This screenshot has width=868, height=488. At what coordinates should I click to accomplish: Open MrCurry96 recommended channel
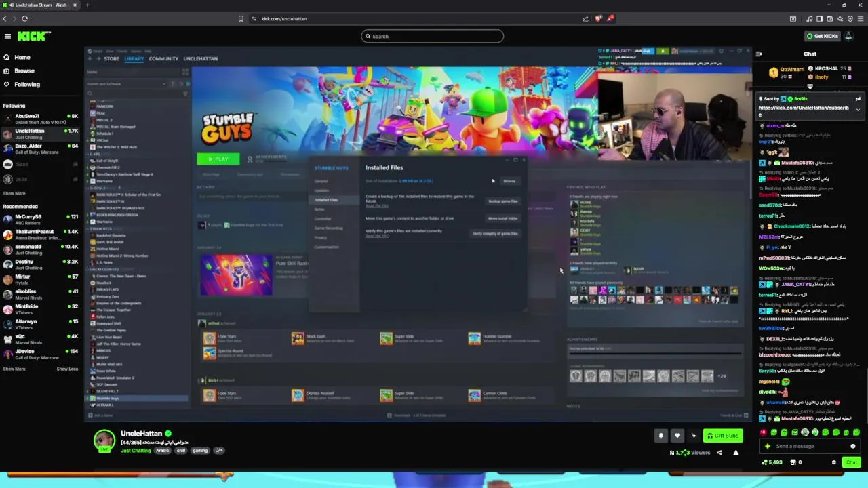41,220
